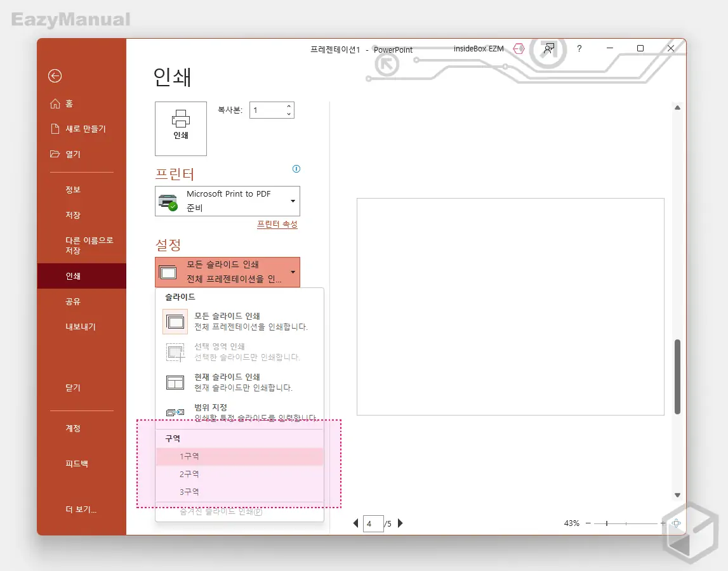Select 3구역 section
This screenshot has width=728, height=571.
tap(239, 492)
